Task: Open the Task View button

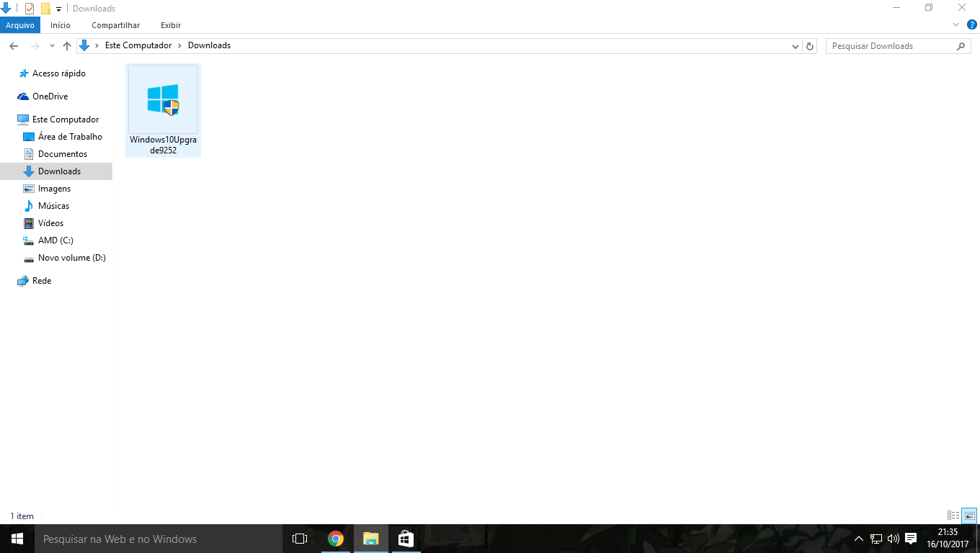Action: 300,539
